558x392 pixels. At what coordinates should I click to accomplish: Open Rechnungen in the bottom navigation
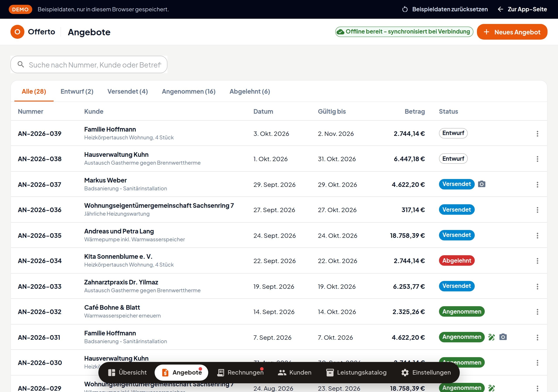pos(240,372)
